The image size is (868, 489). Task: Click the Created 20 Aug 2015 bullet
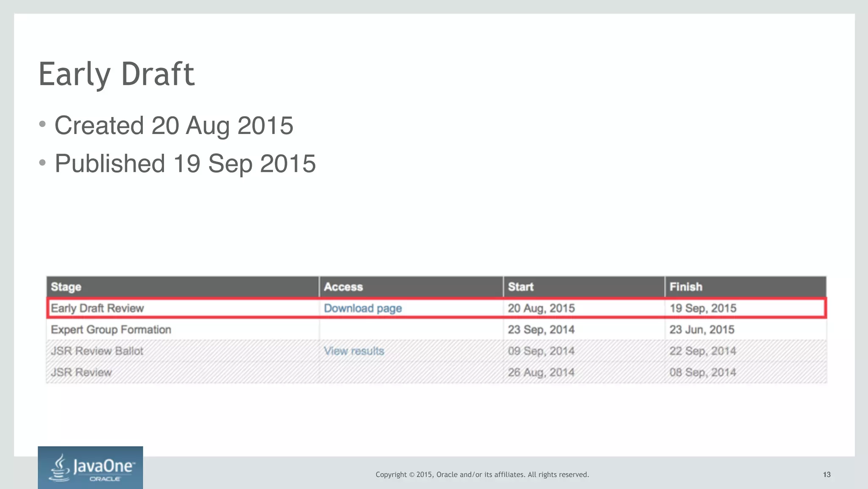pos(173,126)
